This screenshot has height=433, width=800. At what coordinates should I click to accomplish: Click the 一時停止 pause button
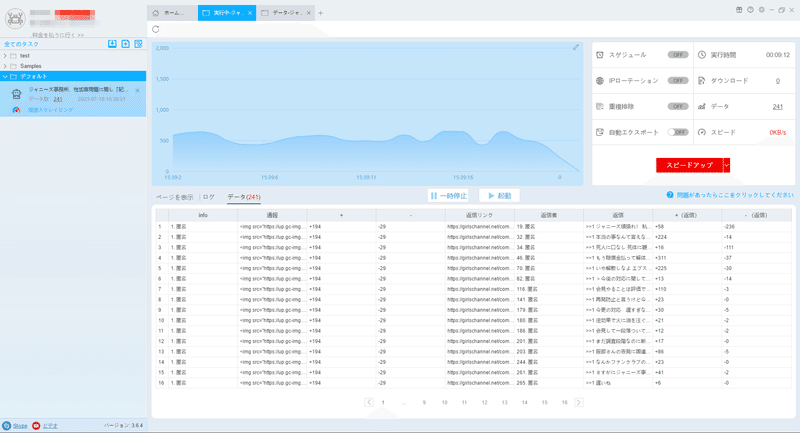tap(448, 196)
